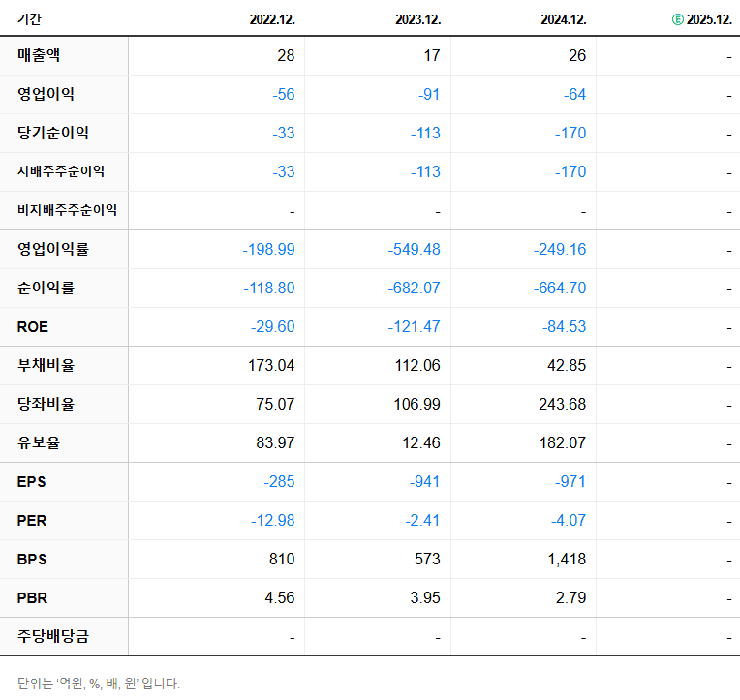Click 당기순이익 value -33 for 2022.12.
This screenshot has width=740, height=700.
pyautogui.click(x=284, y=133)
